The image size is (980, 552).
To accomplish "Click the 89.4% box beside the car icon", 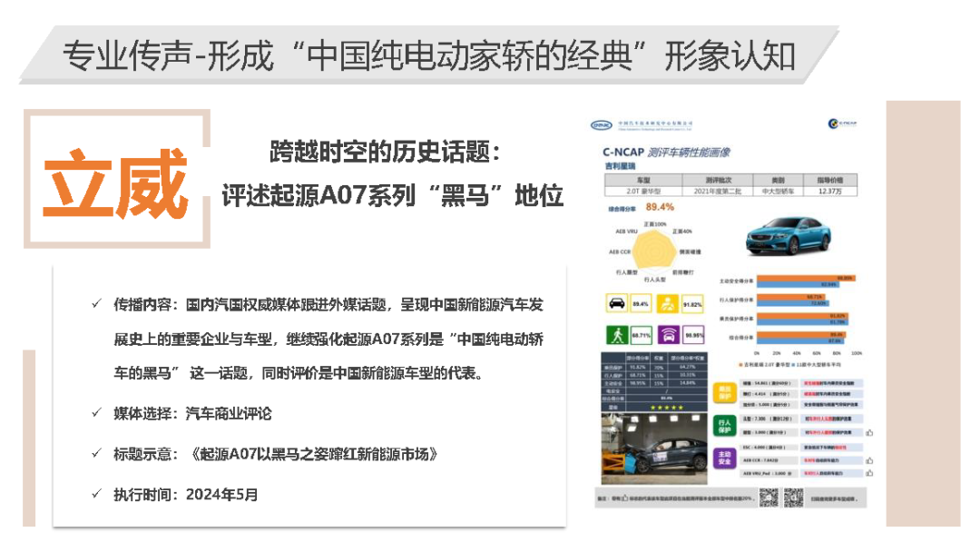I will 641,304.
